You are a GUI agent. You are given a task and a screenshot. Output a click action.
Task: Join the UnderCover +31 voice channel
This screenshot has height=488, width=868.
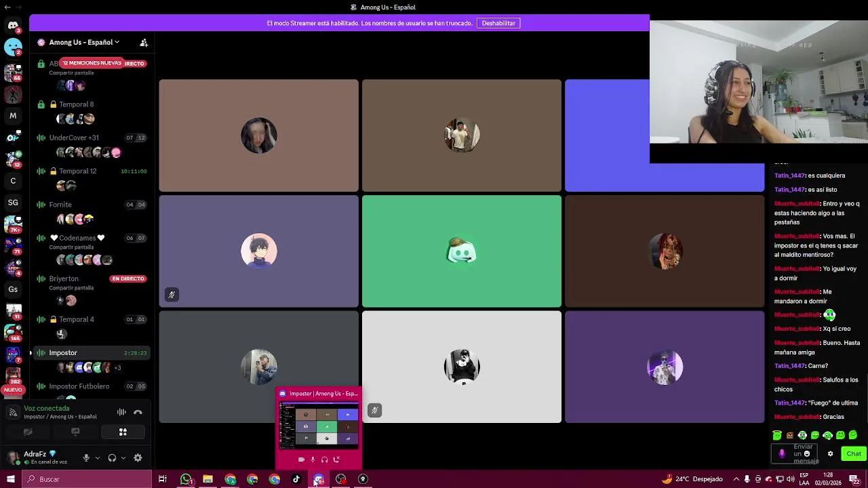(92, 138)
